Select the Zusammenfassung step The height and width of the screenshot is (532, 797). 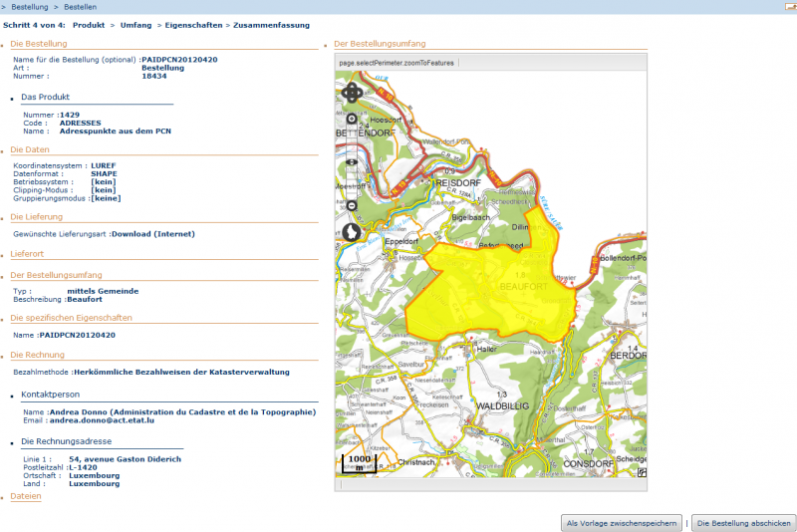pos(271,25)
